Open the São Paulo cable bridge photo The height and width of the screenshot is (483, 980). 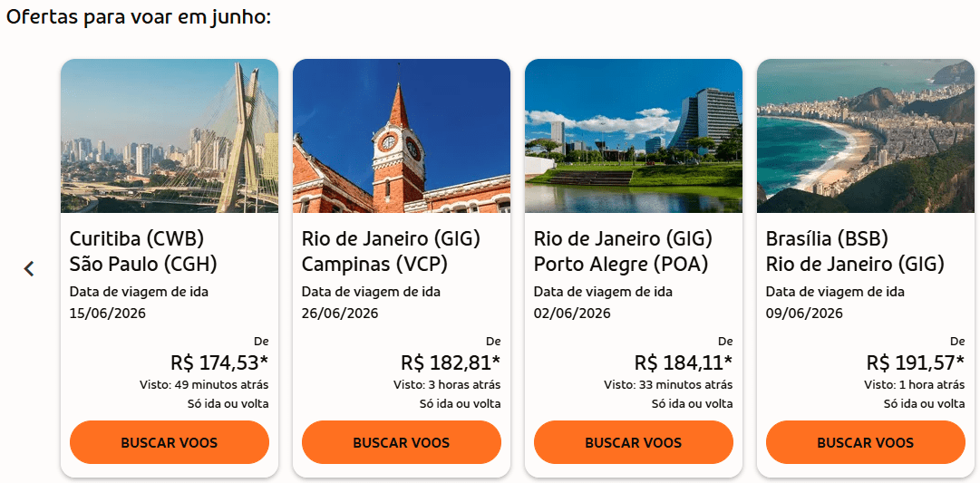[x=170, y=136]
